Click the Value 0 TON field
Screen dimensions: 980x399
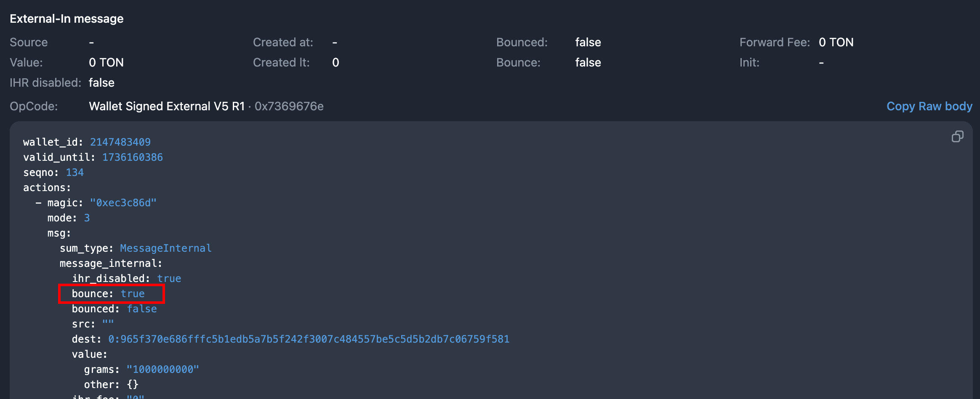(x=106, y=62)
